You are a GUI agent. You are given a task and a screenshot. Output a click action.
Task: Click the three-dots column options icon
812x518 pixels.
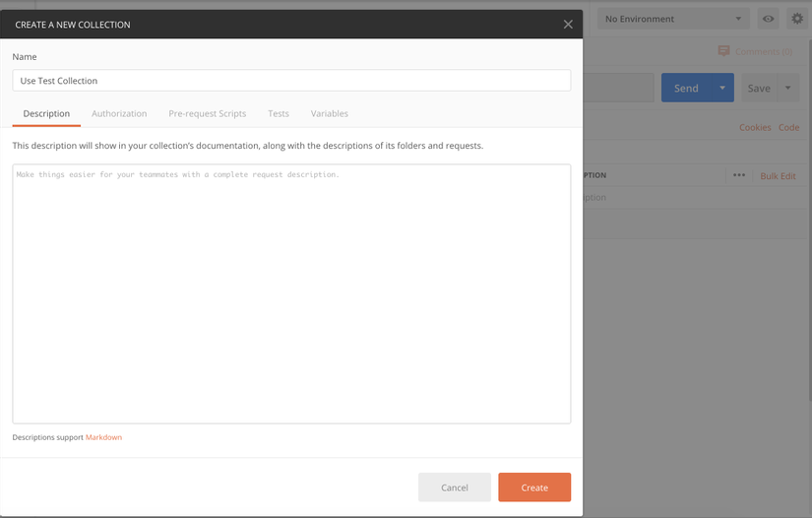(x=739, y=175)
